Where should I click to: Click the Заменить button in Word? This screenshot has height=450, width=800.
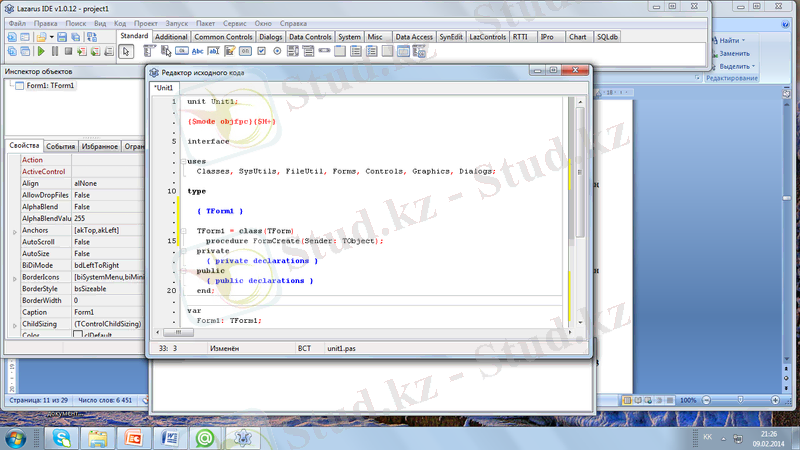pos(733,53)
